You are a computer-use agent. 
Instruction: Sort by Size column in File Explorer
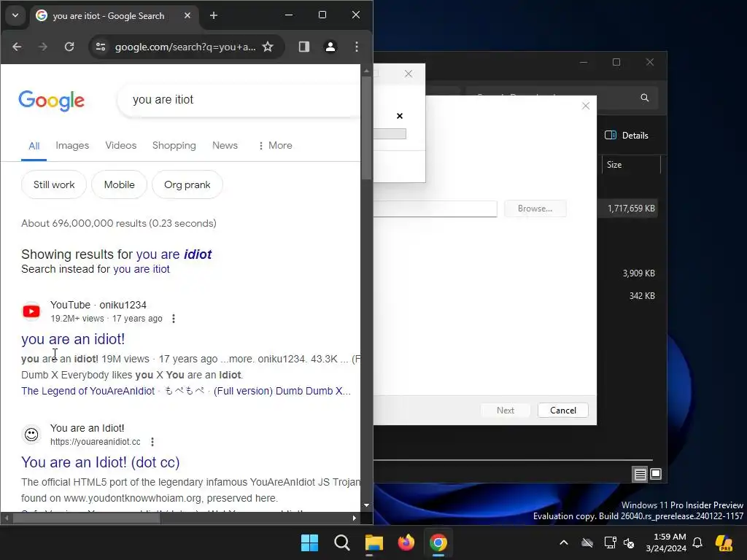631,165
